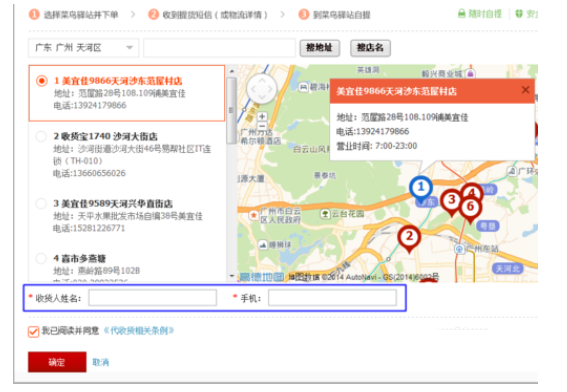Click the 高德地图 logo on map
567x392 pixels.
tap(262, 277)
